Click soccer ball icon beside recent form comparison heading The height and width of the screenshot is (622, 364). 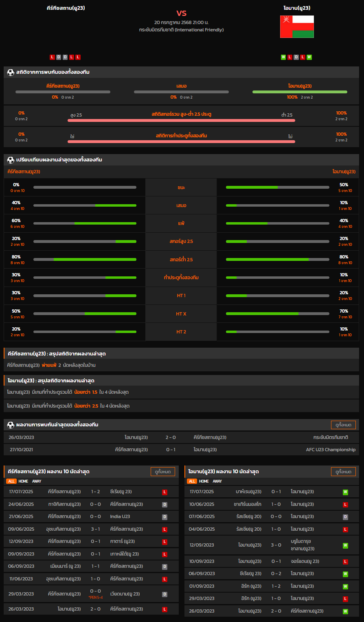11,160
